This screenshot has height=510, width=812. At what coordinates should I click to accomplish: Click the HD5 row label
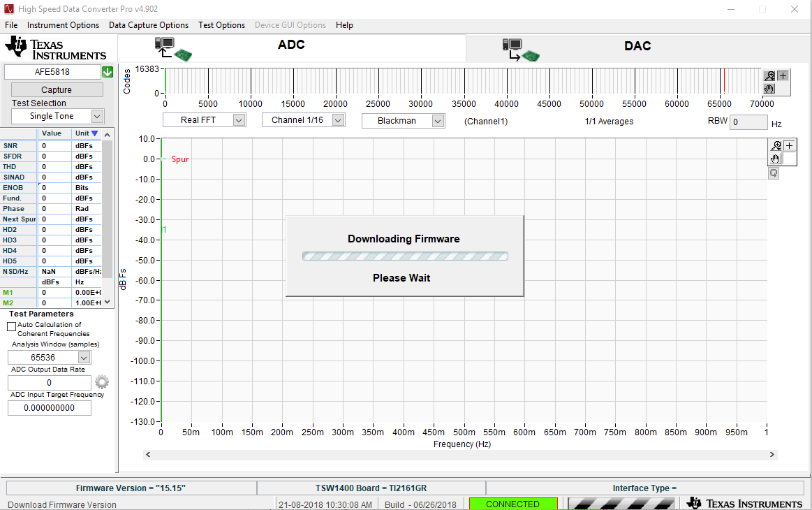(10, 261)
